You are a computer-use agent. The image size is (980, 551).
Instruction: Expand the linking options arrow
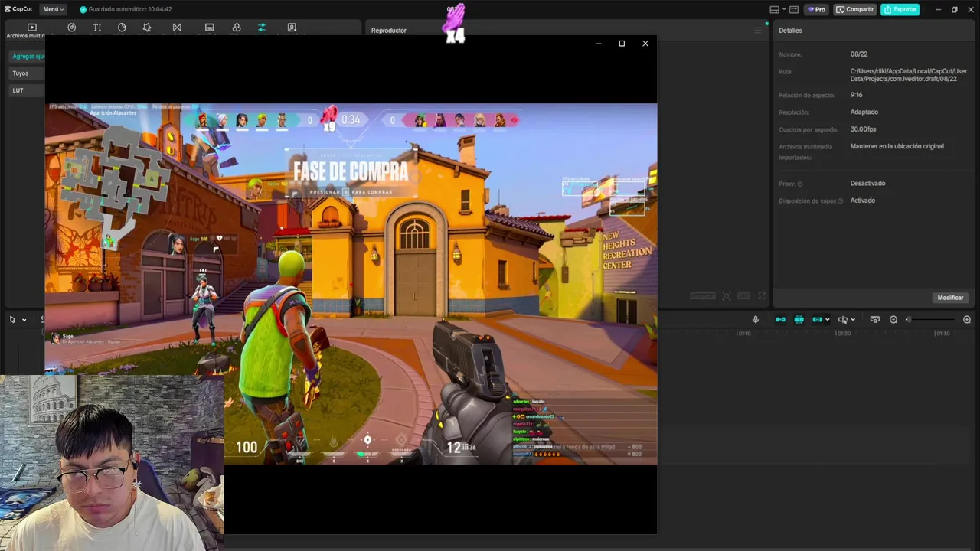828,320
